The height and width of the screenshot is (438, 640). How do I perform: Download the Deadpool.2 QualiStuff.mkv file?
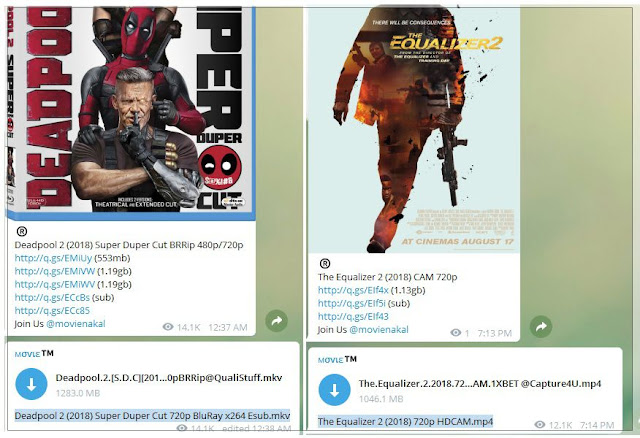click(31, 384)
